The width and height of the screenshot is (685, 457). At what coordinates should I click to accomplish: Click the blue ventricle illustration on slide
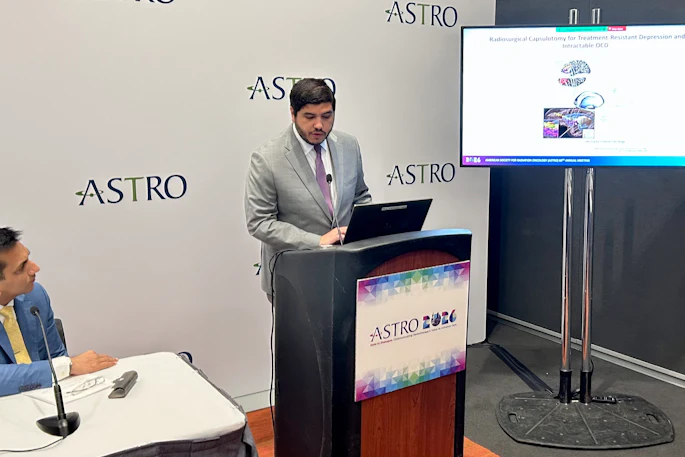click(x=588, y=100)
